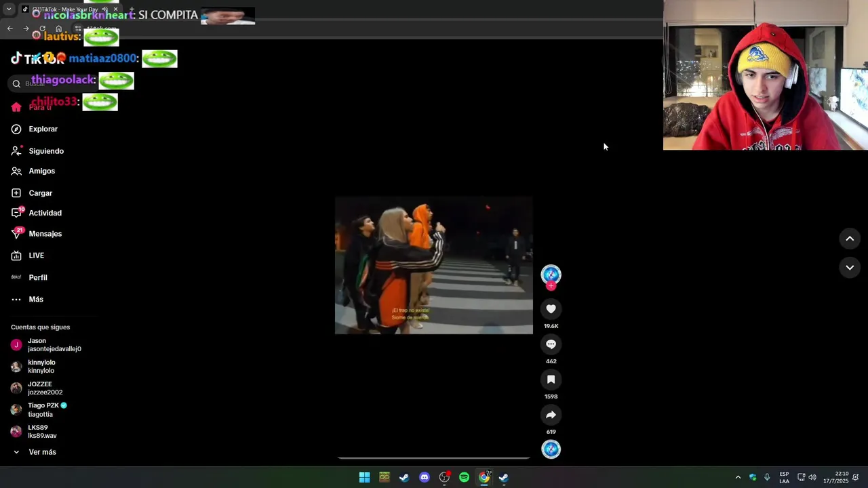Open the Amigos section

click(33, 171)
